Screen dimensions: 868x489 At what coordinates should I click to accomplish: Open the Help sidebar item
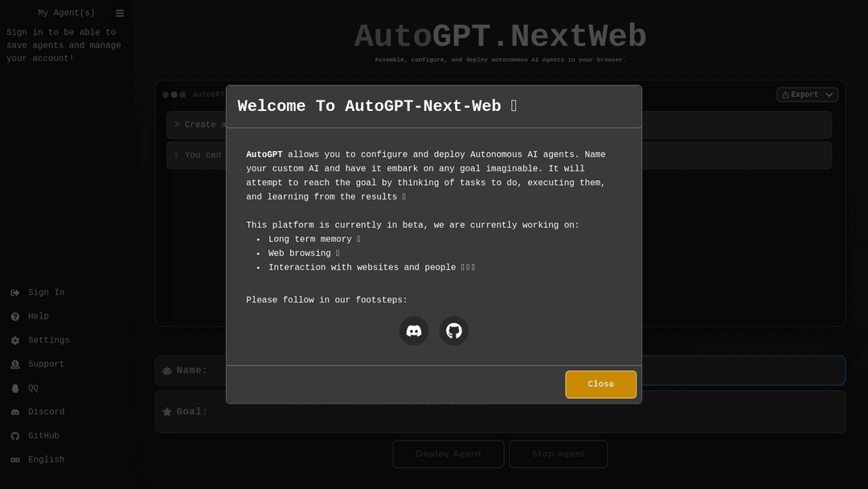(x=66, y=316)
